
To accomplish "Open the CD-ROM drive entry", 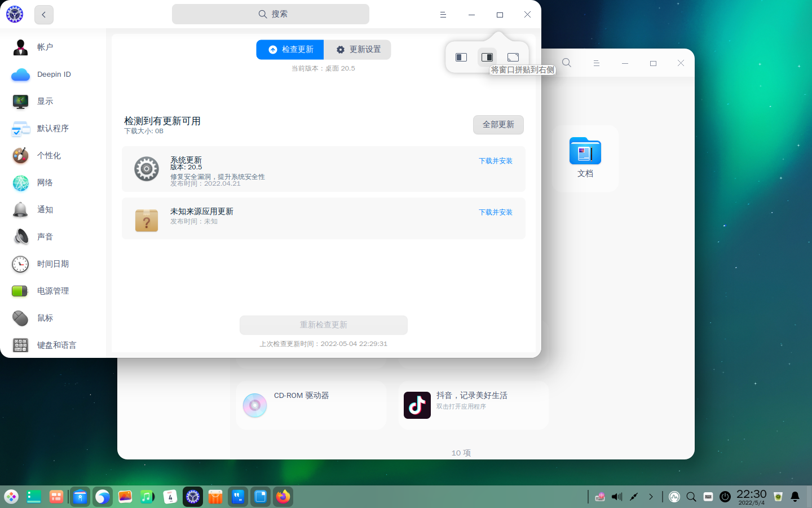I will [x=311, y=405].
